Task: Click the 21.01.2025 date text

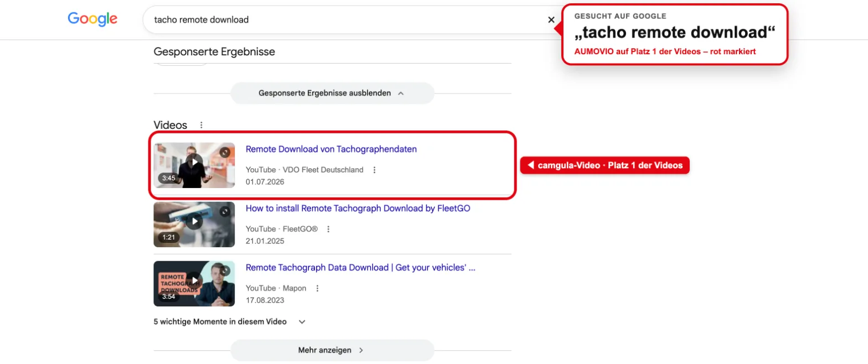Action: coord(265,241)
